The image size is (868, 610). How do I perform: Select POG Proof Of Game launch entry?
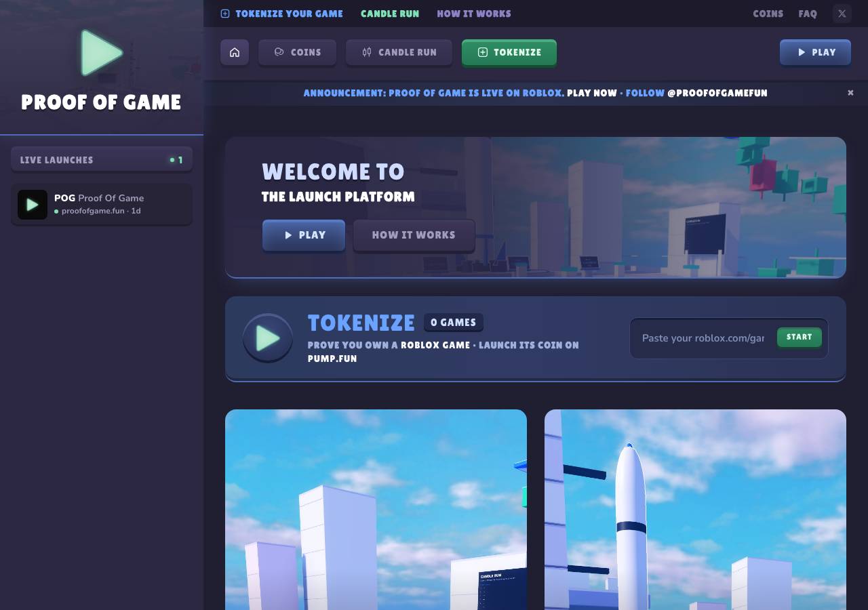102,204
